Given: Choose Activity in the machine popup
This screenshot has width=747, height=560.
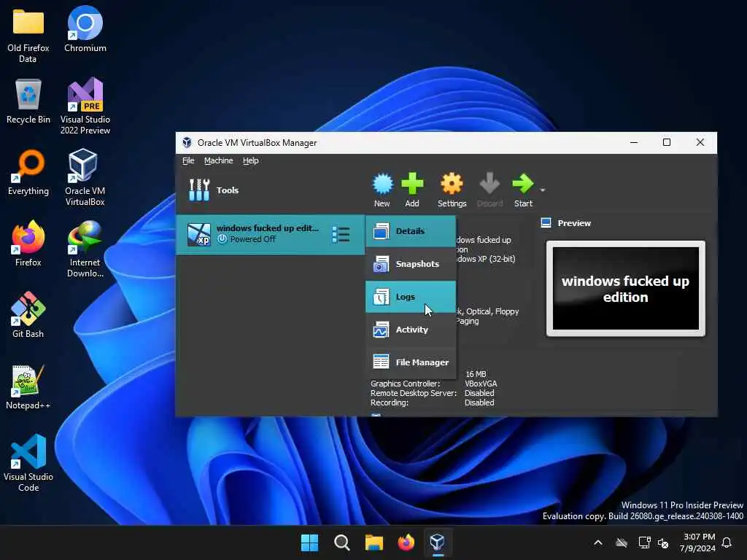Looking at the screenshot, I should click(x=411, y=330).
